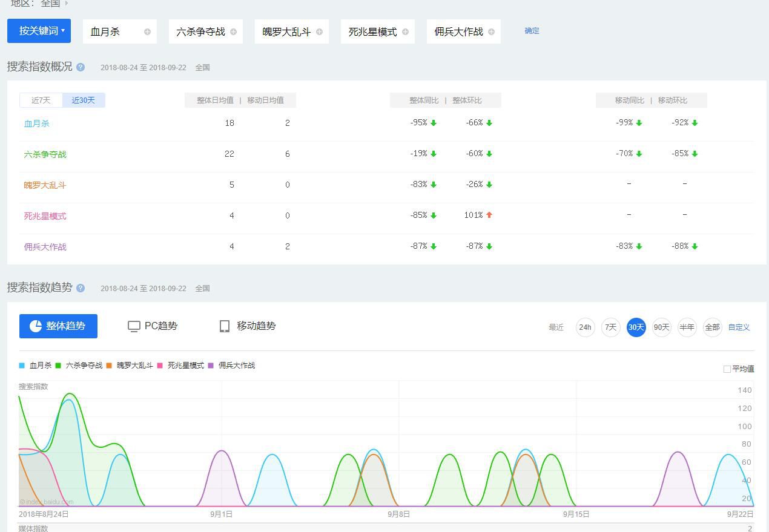Click the 9月8日 label on the chart axis

click(x=399, y=514)
